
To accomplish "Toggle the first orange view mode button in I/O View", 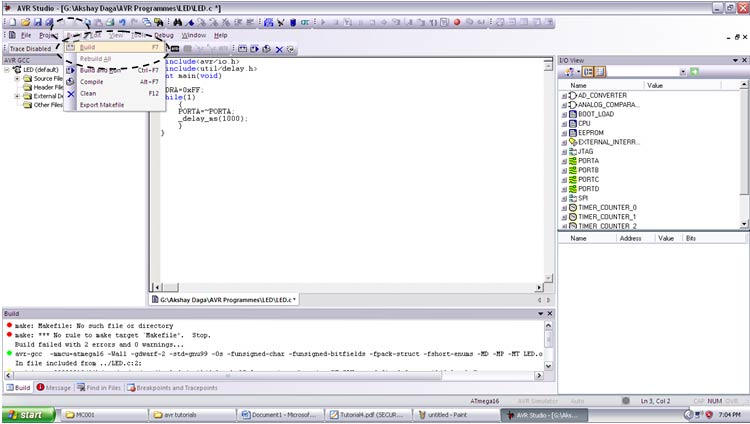I will tap(588, 72).
